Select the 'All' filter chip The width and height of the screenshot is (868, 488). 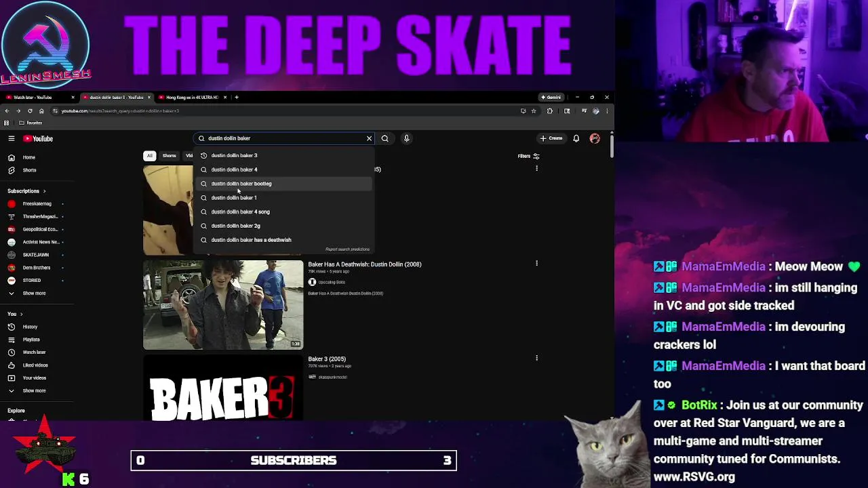click(149, 156)
